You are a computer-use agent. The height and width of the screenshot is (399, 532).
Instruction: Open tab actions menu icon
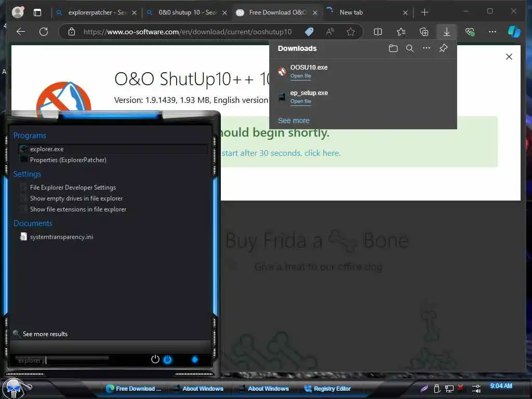coord(37,12)
